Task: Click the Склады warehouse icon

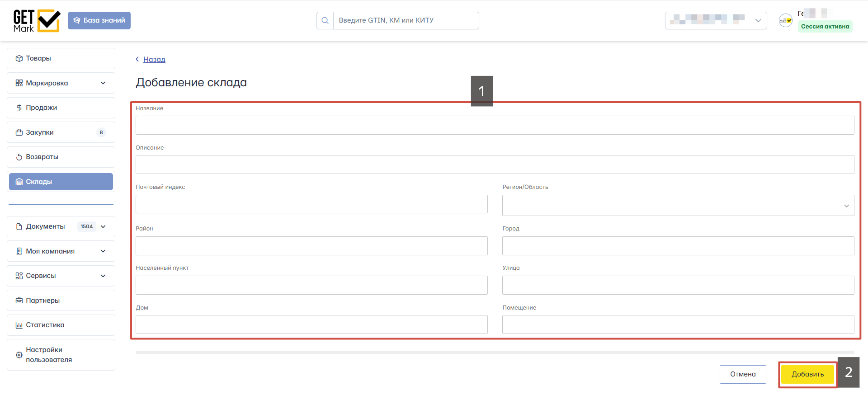Action: point(19,182)
